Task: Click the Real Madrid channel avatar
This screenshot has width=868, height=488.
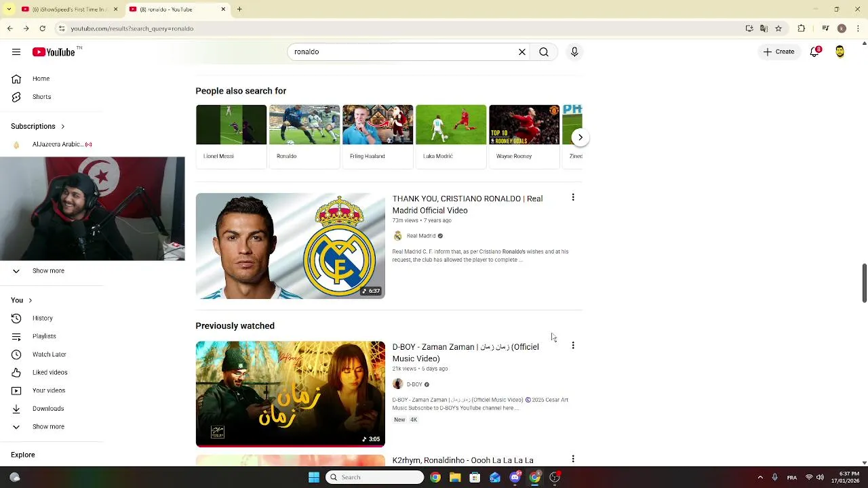Action: (x=397, y=236)
